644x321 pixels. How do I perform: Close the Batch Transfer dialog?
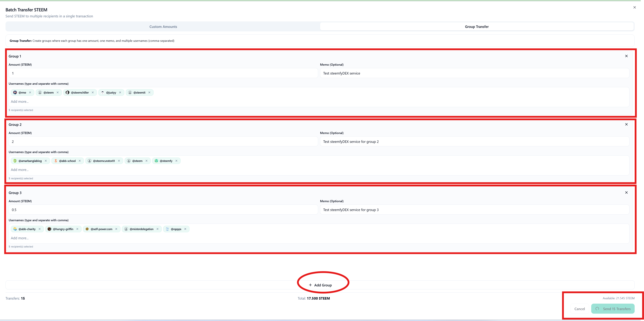(x=634, y=7)
